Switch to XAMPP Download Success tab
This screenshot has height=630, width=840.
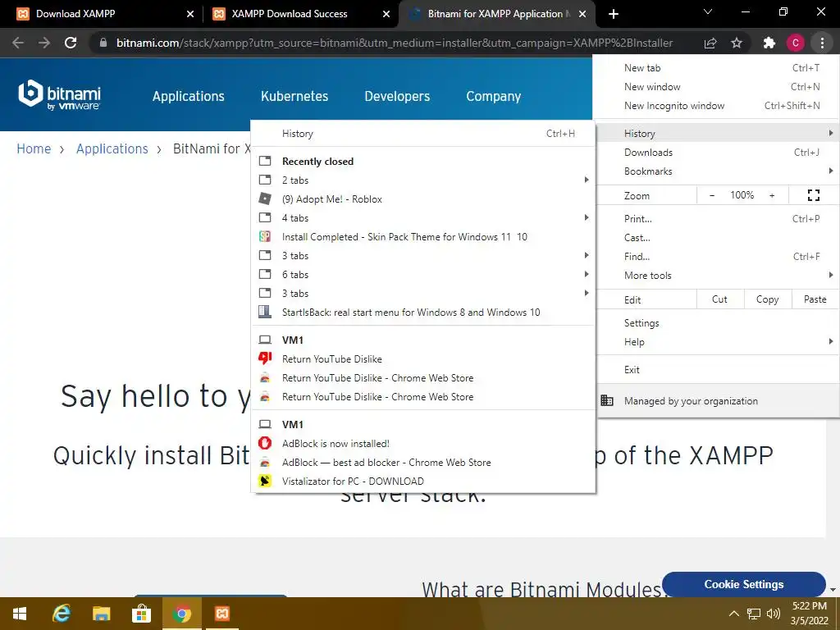pyautogui.click(x=300, y=14)
